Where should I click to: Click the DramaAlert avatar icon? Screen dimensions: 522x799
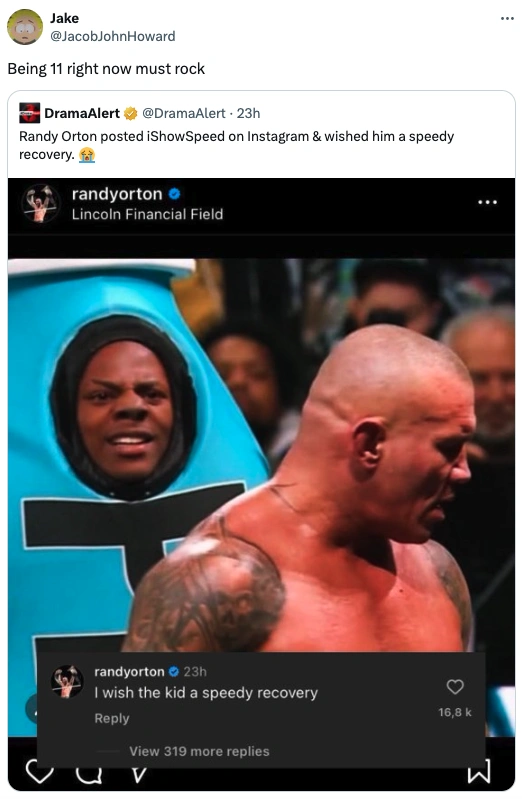click(x=29, y=113)
